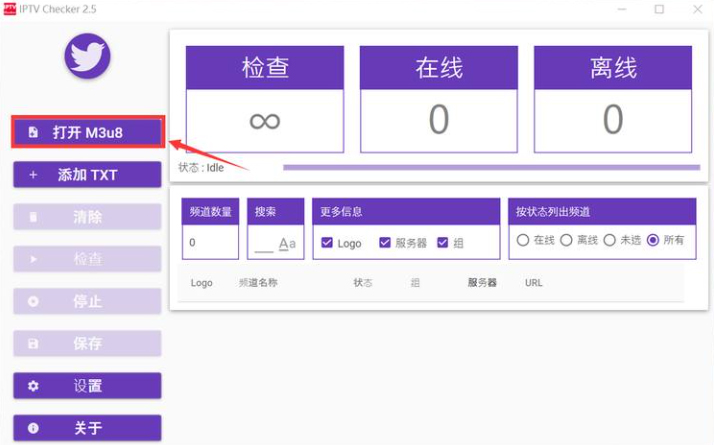
Task: Toggle the Aa case-match icon in search
Action: [x=287, y=243]
